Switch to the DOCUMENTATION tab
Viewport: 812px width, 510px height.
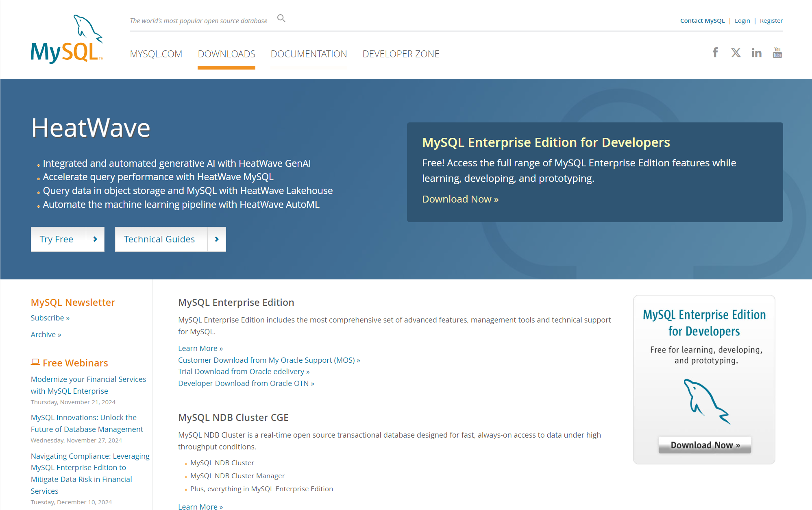coord(309,54)
